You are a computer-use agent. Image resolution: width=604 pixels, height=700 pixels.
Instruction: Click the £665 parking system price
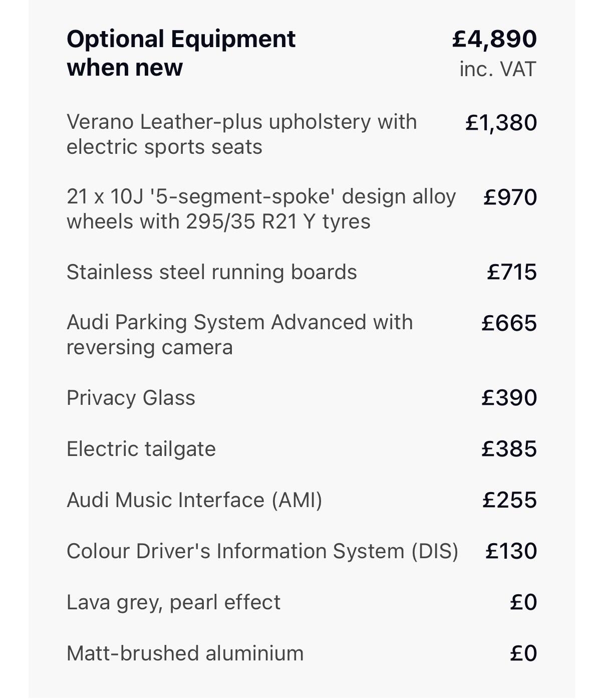509,323
